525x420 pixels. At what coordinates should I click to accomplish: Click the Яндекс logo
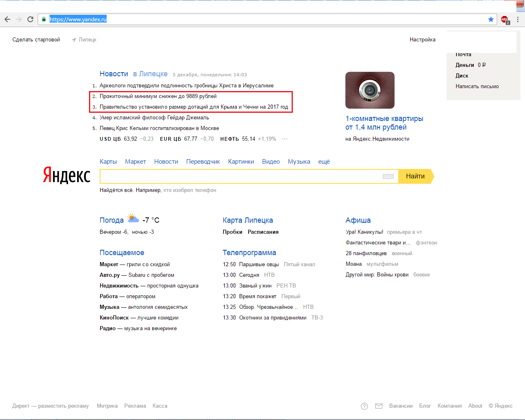coord(67,175)
